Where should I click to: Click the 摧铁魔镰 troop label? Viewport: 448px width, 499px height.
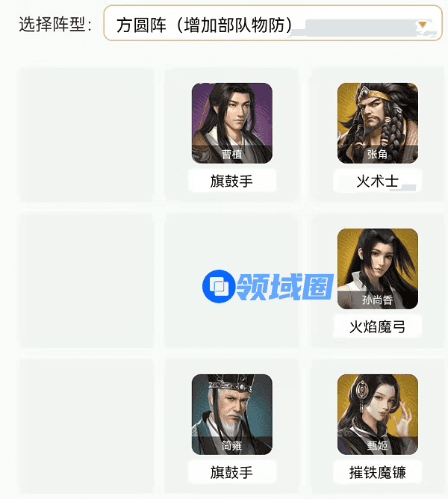pyautogui.click(x=378, y=472)
